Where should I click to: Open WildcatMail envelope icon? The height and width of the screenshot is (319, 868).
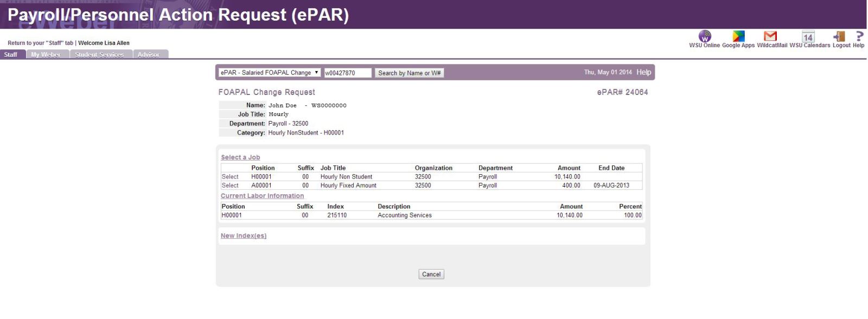pyautogui.click(x=770, y=37)
